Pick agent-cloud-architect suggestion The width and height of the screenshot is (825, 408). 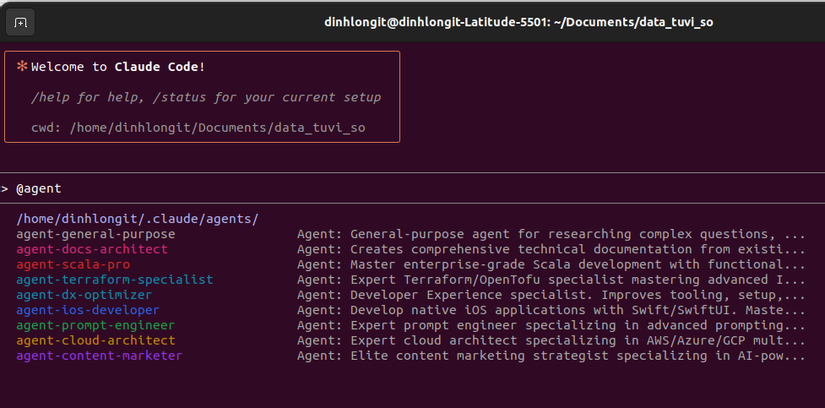(96, 341)
